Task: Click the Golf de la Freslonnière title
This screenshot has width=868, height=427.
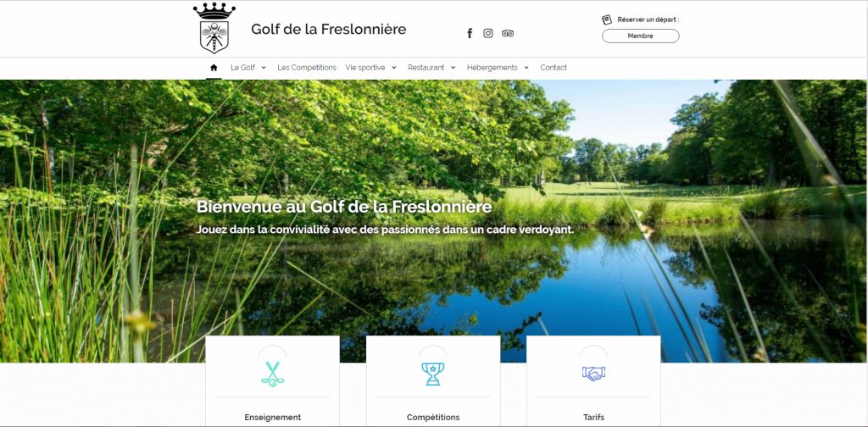Action: [x=329, y=30]
